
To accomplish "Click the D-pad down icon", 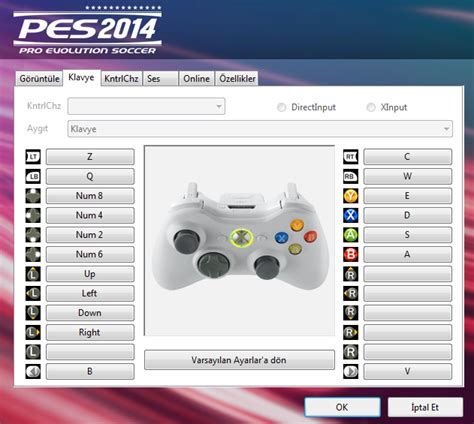I will pos(33,235).
